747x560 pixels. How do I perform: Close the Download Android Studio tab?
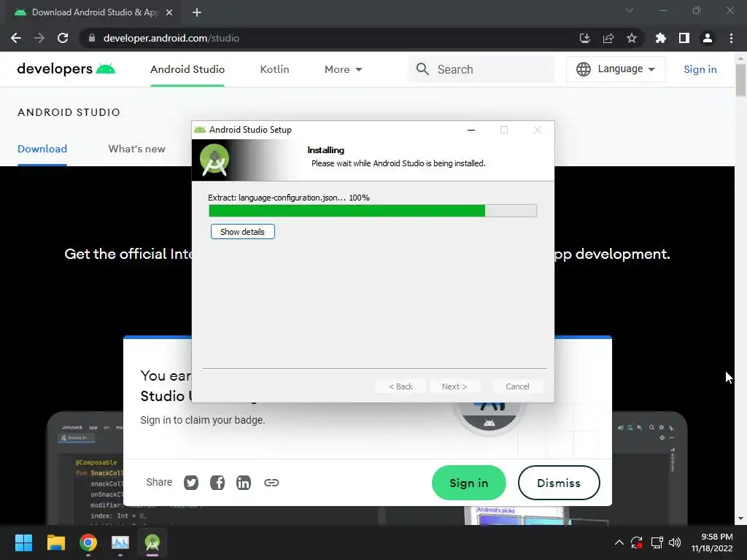169,13
